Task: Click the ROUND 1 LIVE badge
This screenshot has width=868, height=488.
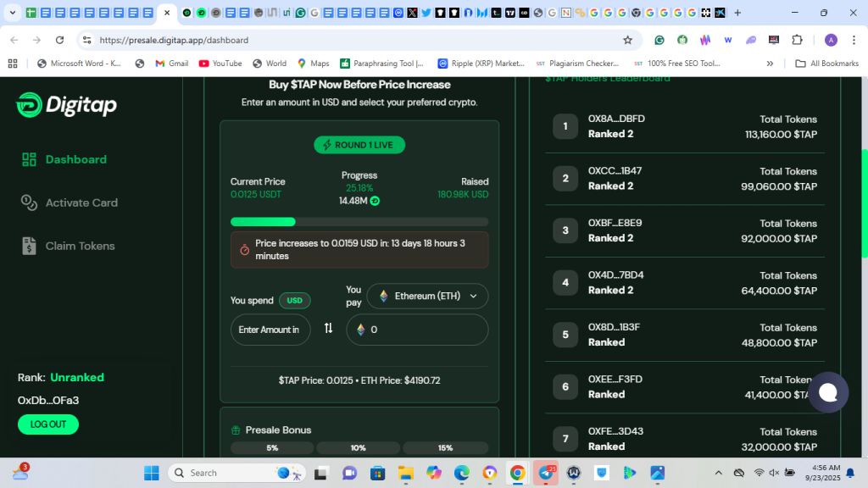Action: (x=359, y=145)
